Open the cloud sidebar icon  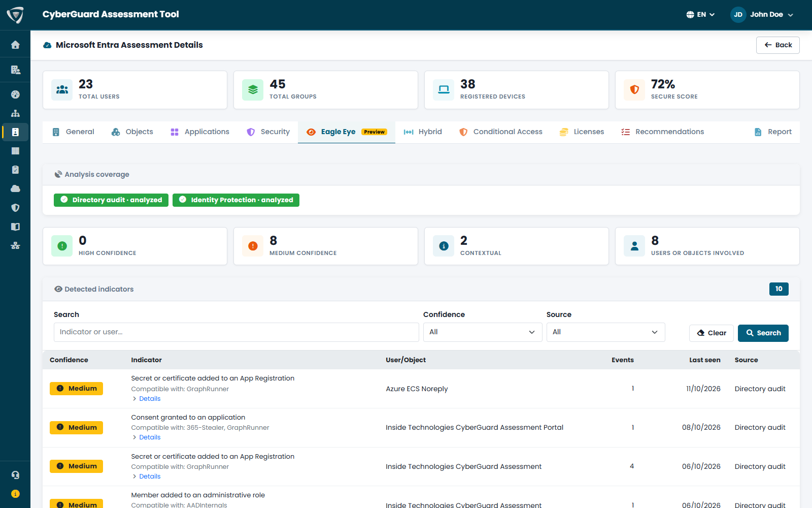15,188
